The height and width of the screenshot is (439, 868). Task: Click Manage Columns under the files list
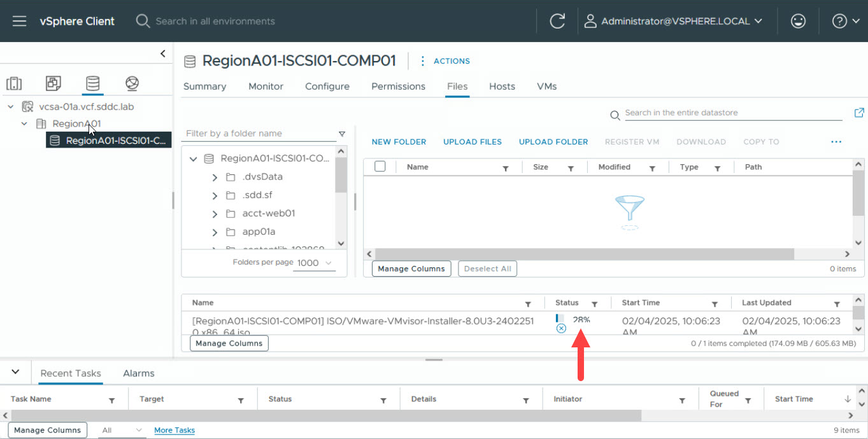[x=411, y=268]
